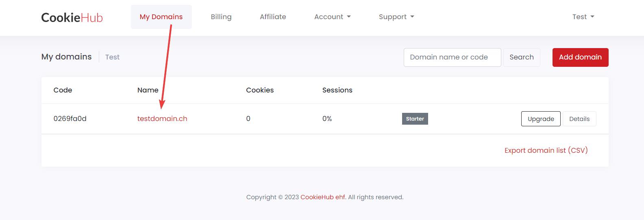Screen dimensions: 644x220
Task: Select the domain code 0269fa0d
Action: tap(70, 119)
